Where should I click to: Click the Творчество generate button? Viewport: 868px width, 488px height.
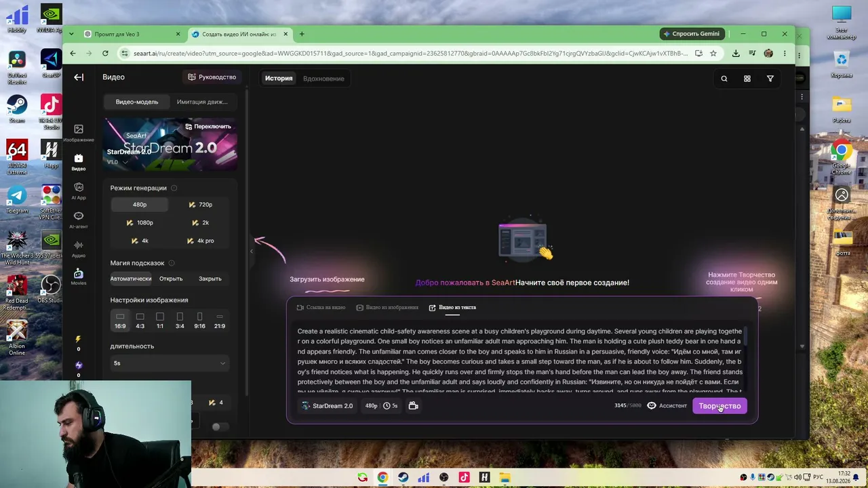pyautogui.click(x=719, y=406)
